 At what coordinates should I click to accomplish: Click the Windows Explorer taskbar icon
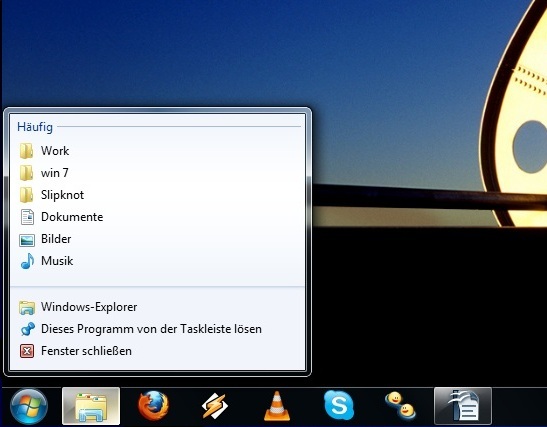(x=91, y=406)
